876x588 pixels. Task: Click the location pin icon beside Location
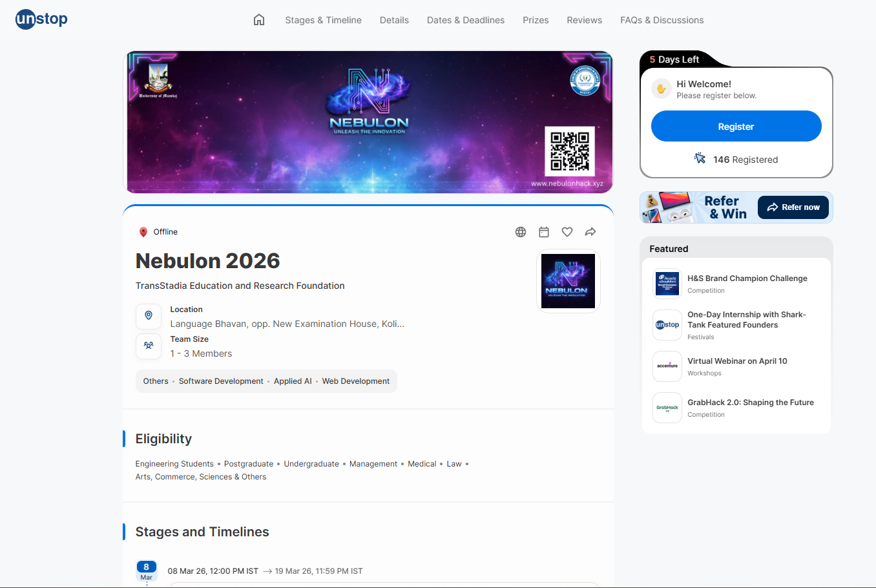[x=149, y=316]
